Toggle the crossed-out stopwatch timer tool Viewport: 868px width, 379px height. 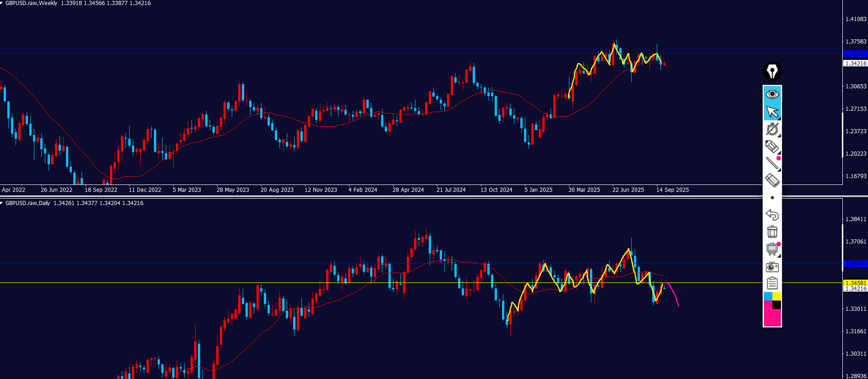tap(772, 129)
